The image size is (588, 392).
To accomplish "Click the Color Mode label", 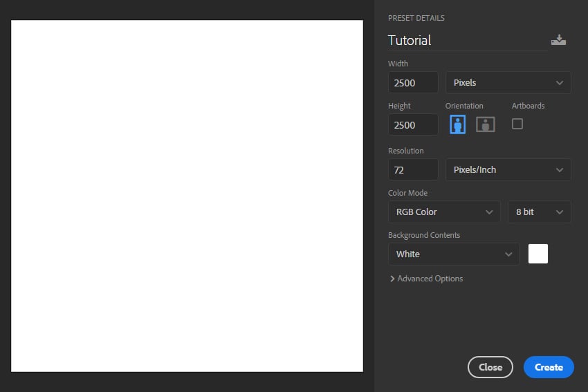I will point(407,193).
